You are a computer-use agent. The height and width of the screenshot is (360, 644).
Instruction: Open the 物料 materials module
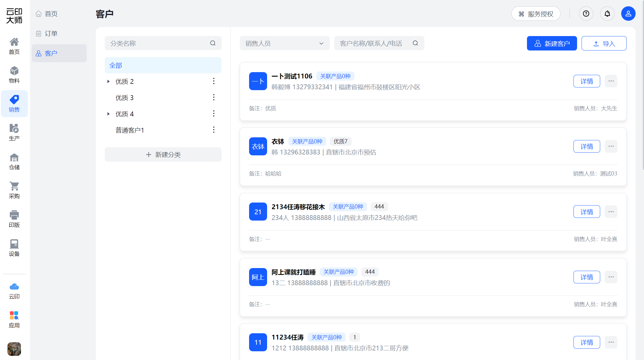tap(14, 75)
